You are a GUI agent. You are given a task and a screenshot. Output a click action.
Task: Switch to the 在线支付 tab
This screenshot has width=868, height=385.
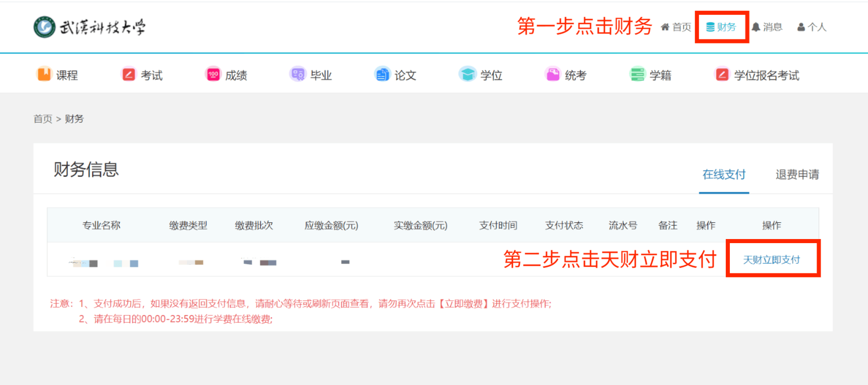723,174
